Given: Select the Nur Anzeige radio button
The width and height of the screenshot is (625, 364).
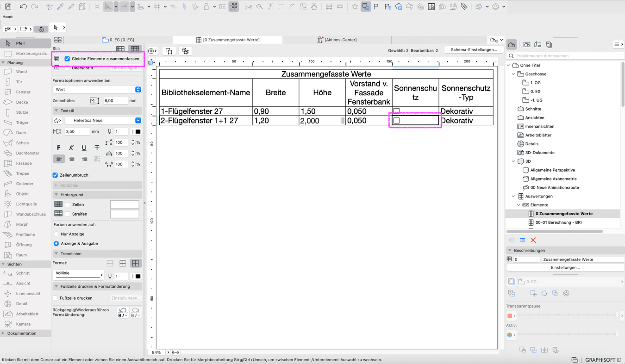Looking at the screenshot, I should (x=56, y=234).
